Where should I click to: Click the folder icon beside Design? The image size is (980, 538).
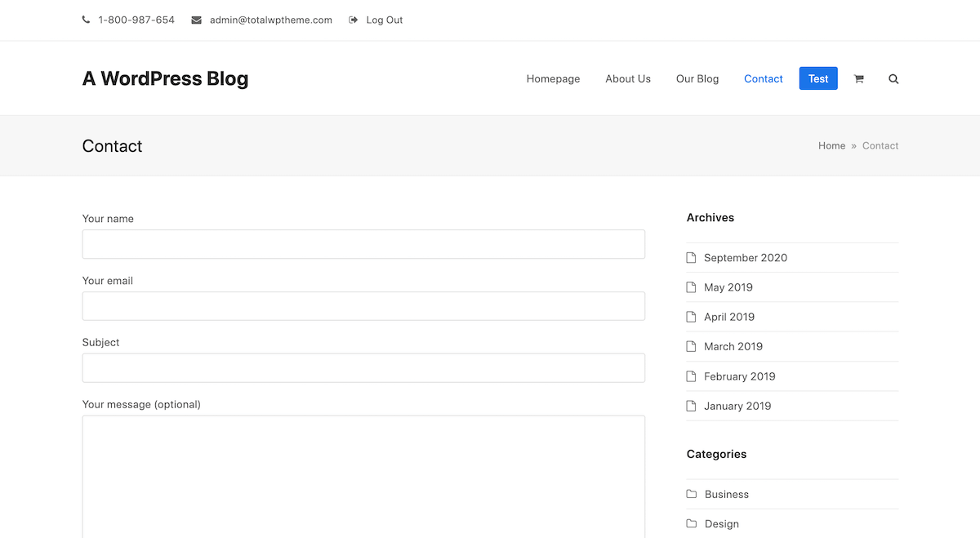click(x=692, y=523)
